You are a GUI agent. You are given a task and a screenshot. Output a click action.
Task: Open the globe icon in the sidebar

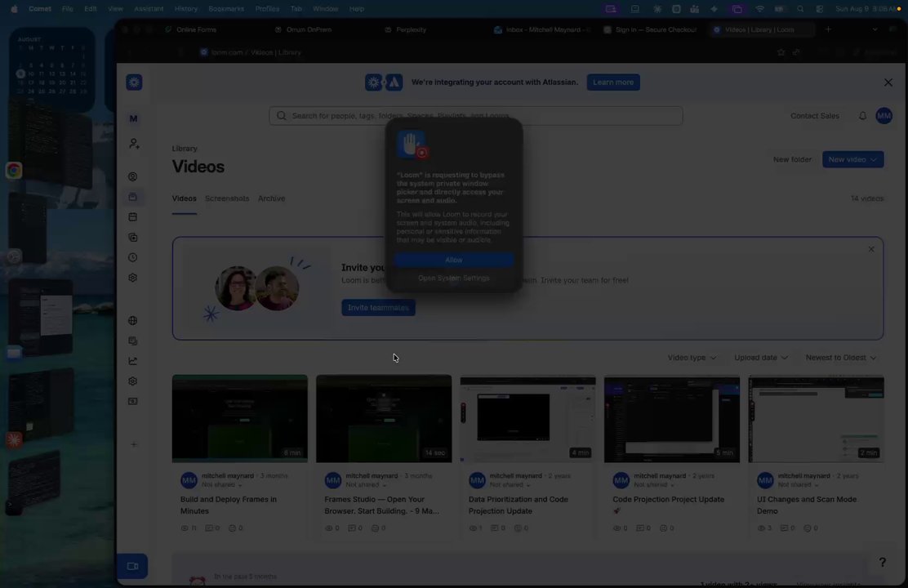(132, 320)
